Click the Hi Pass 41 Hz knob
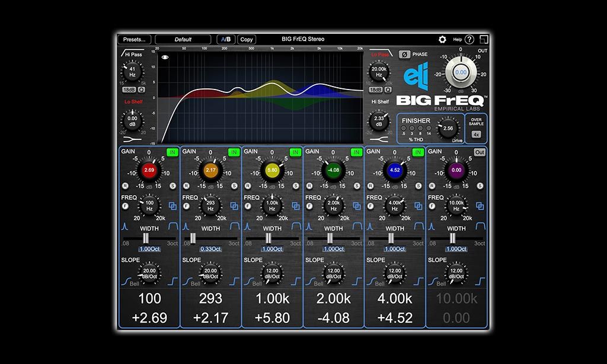The image size is (607, 364). 132,72
